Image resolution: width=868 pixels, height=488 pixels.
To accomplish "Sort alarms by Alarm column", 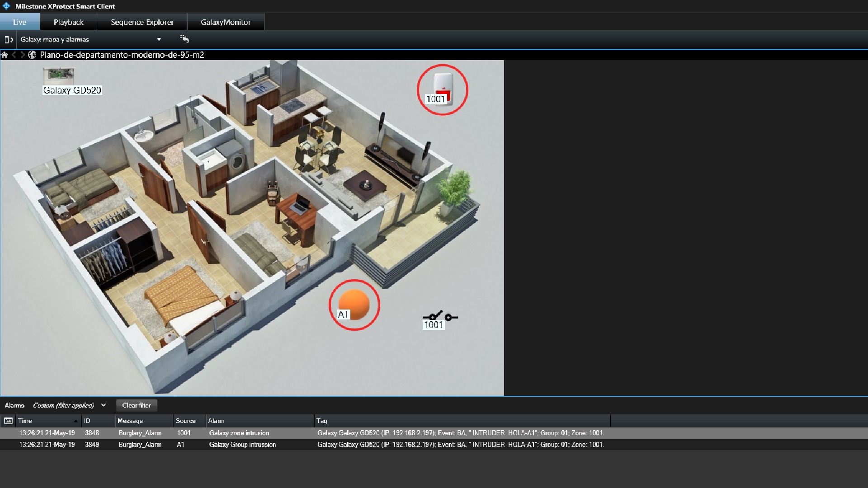I will tap(259, 421).
